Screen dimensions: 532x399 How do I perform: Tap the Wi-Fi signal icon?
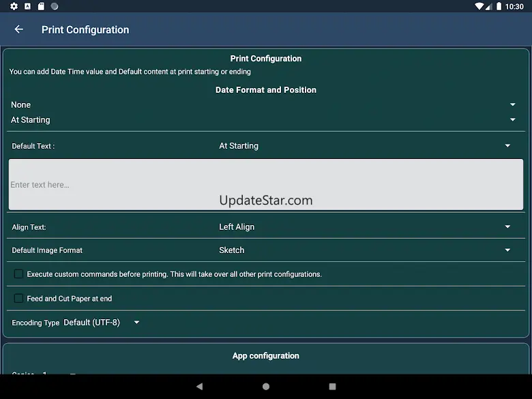(479, 6)
